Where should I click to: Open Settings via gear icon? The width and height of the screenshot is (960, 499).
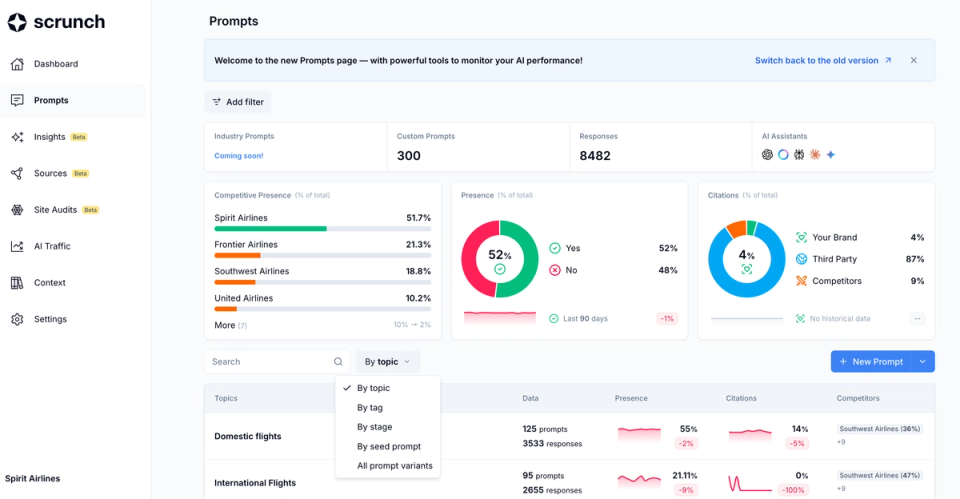coord(17,319)
